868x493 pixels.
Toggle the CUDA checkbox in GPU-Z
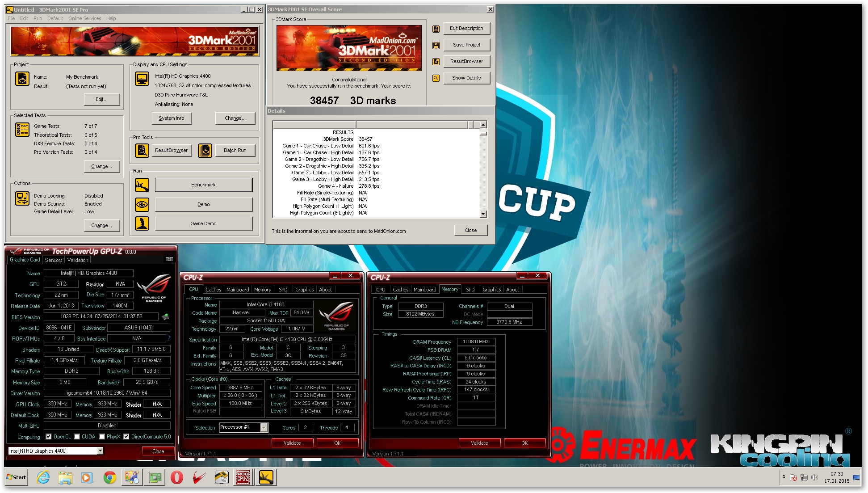tap(77, 437)
